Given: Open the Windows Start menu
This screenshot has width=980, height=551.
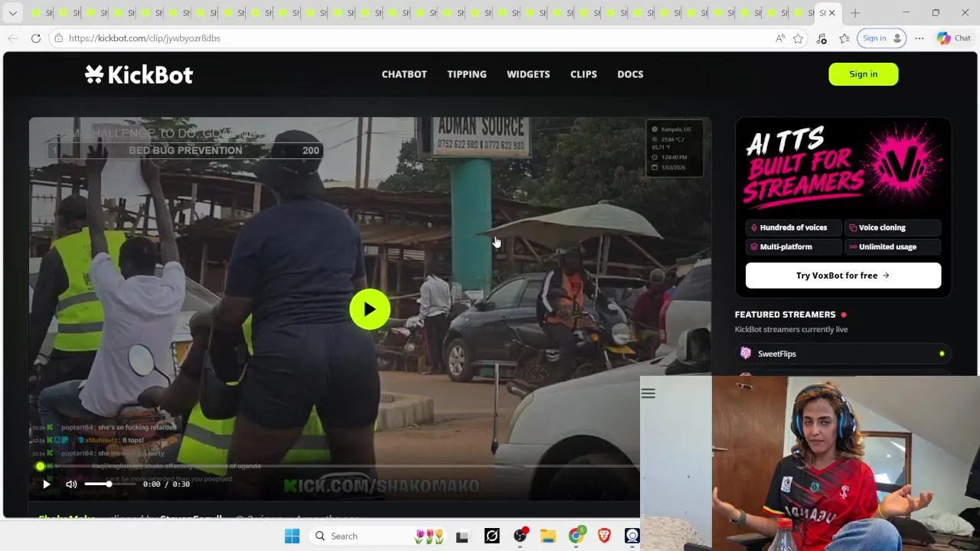Looking at the screenshot, I should (292, 536).
